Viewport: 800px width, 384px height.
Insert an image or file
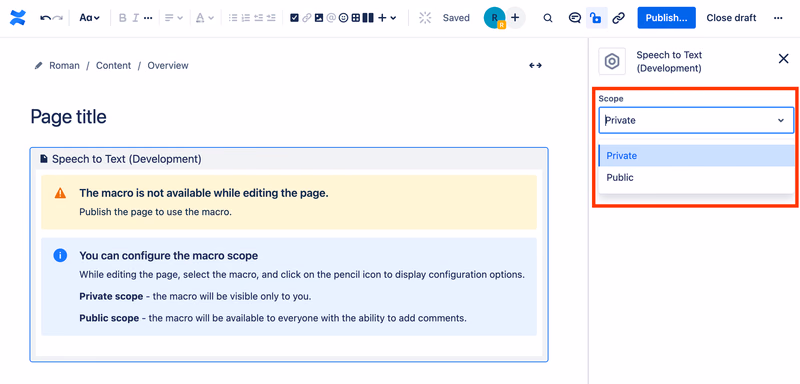319,18
